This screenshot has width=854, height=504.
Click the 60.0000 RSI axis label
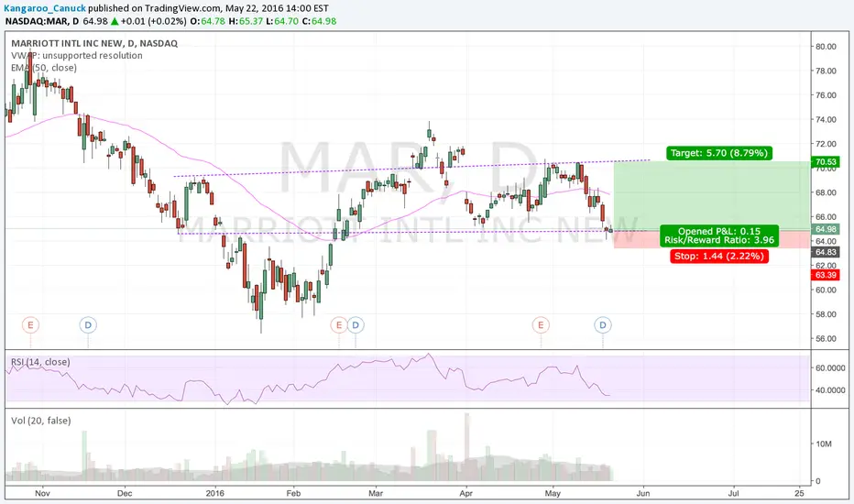830,367
